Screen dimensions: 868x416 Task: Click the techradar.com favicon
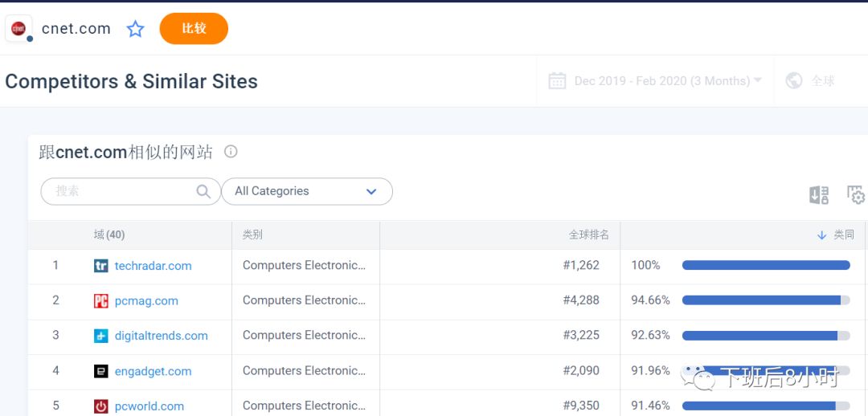click(x=101, y=266)
